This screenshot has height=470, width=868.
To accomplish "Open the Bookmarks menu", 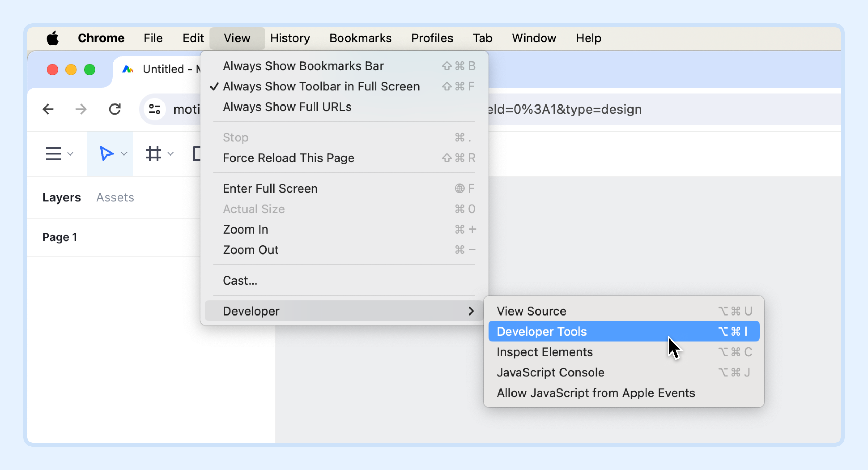I will 360,38.
